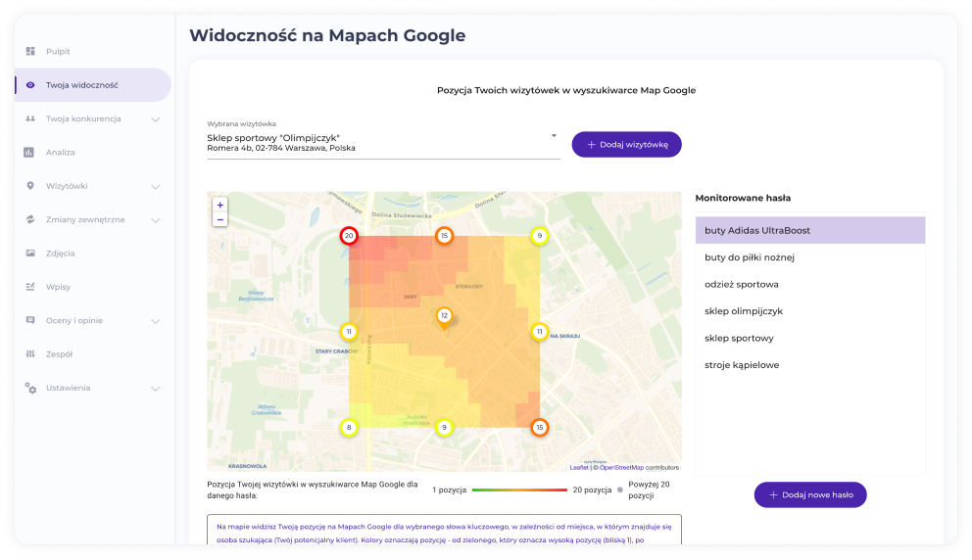Click the position gradient legend bar
Viewport: 972px width, 560px height.
[x=519, y=490]
